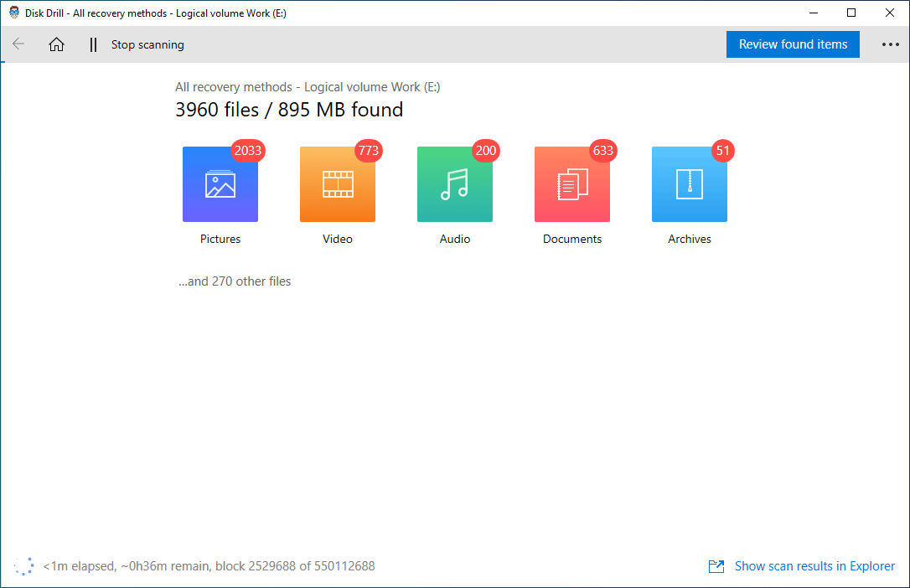Open the Pictures category tile
This screenshot has width=910, height=588.
tap(220, 183)
